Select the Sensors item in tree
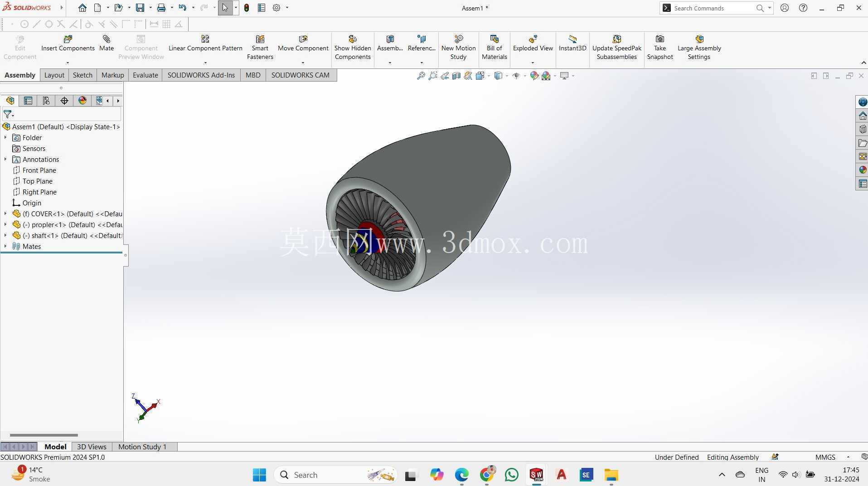 [29, 148]
